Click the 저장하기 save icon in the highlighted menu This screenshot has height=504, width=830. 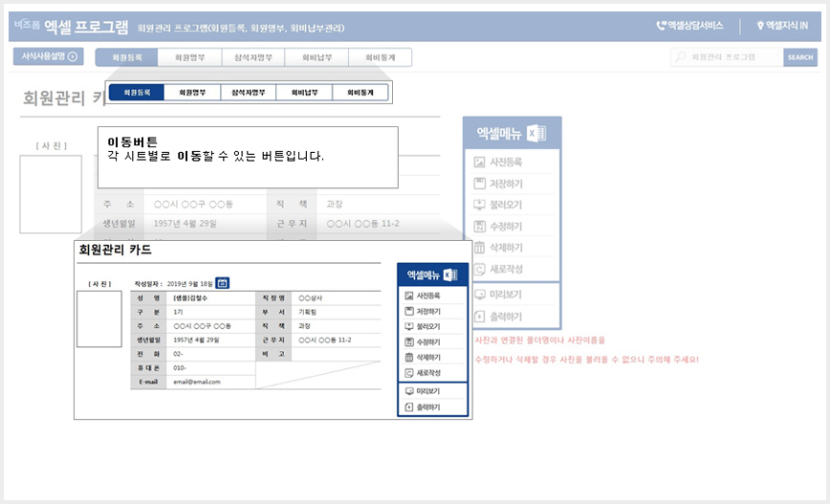click(408, 312)
